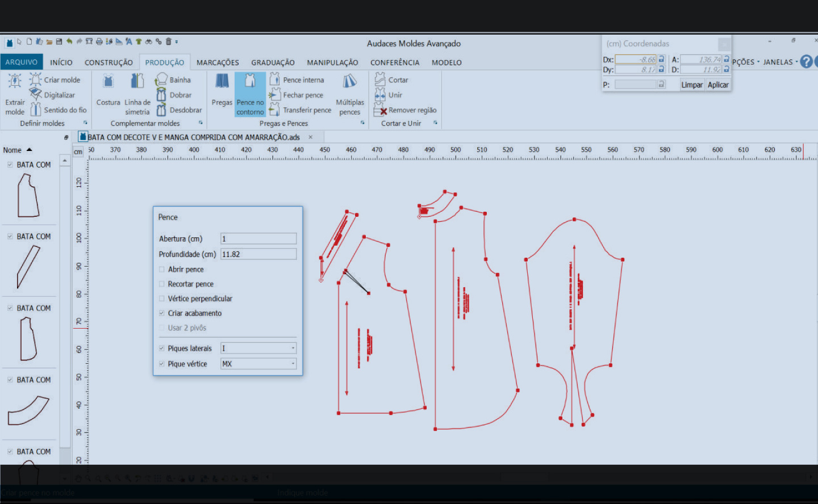
Task: Click the Limpar button in Coordenadas panel
Action: (x=692, y=85)
